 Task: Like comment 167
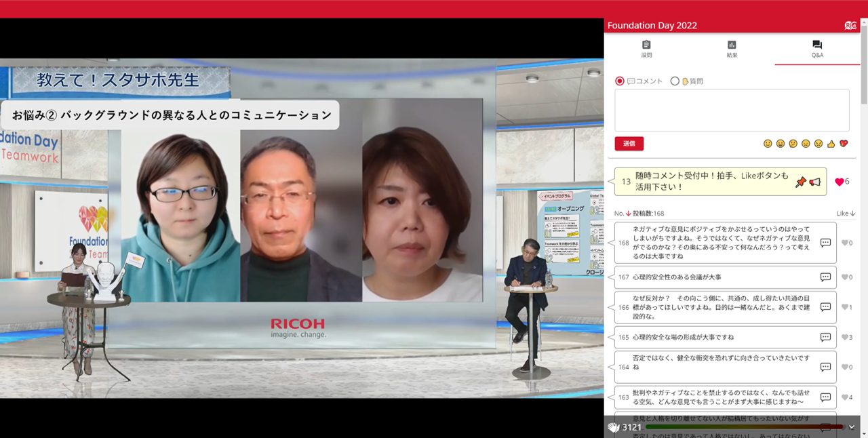click(845, 277)
